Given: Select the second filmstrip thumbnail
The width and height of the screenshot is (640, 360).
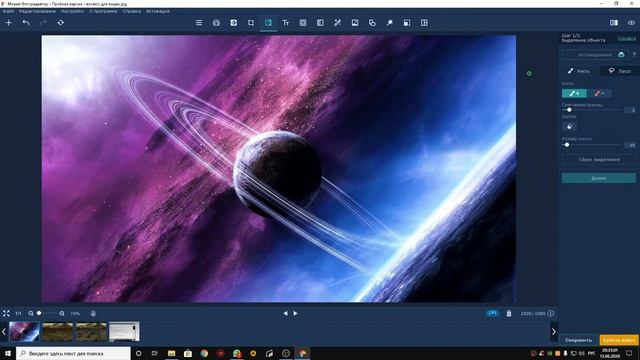Looking at the screenshot, I should click(x=58, y=331).
